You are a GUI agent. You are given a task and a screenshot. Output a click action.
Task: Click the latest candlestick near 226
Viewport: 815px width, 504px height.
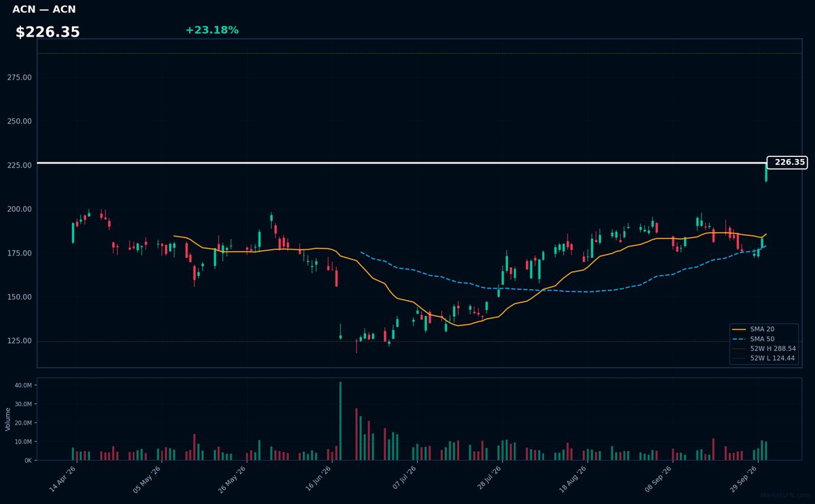pyautogui.click(x=766, y=172)
